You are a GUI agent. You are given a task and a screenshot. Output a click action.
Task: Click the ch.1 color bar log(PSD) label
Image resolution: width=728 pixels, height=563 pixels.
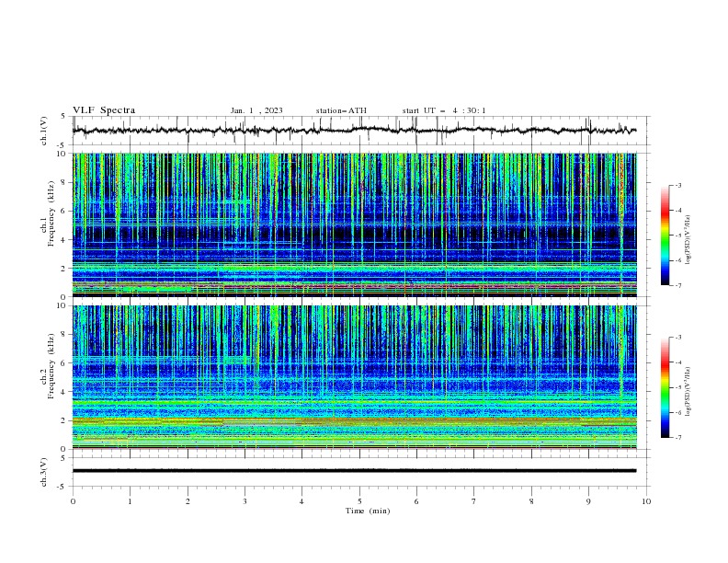688,240
